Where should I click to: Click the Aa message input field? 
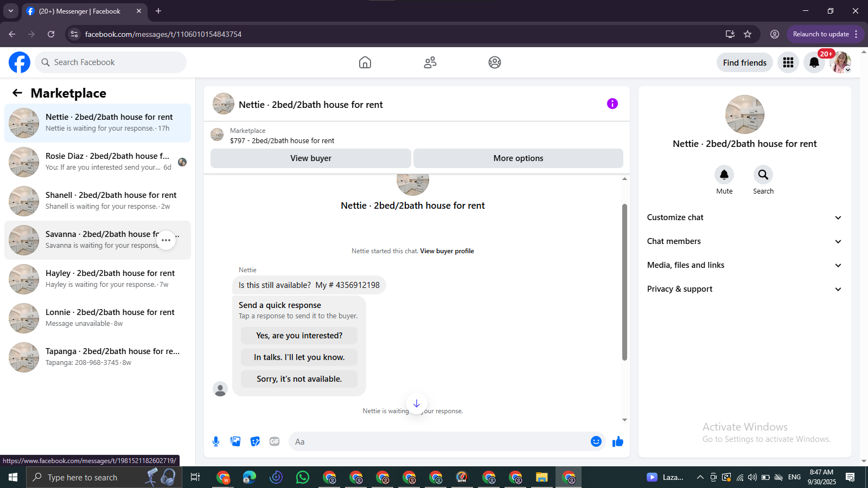click(x=439, y=441)
